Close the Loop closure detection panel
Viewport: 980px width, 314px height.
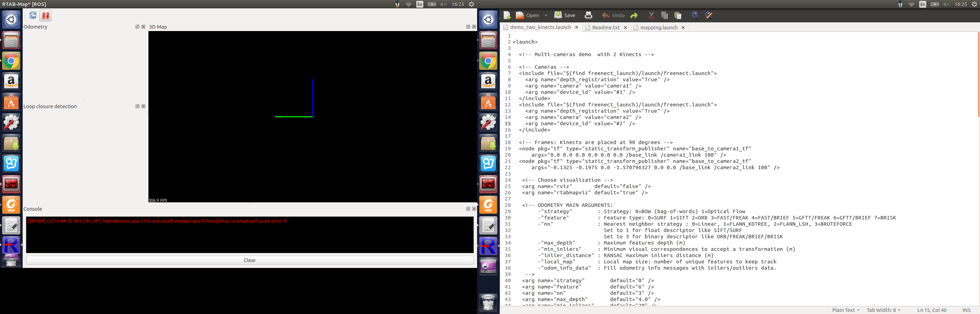pyautogui.click(x=144, y=106)
